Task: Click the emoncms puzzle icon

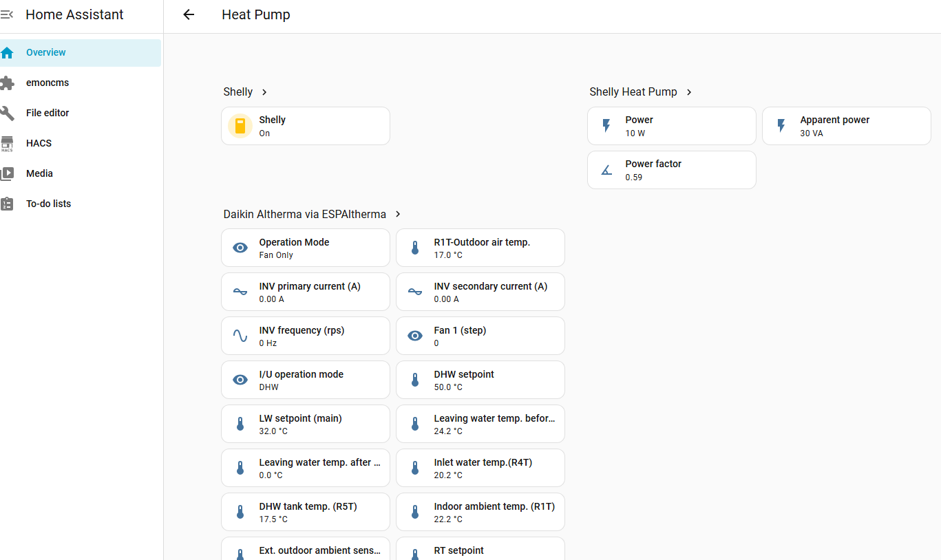Action: 7,83
